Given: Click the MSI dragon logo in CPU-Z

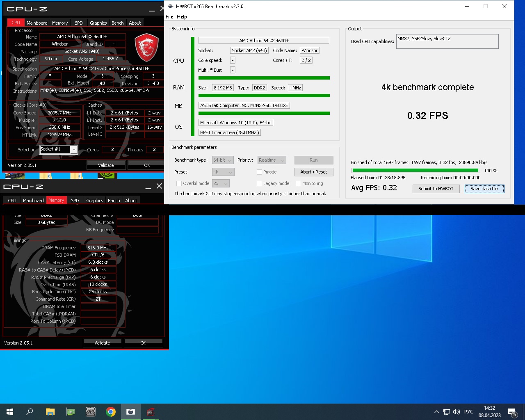Looking at the screenshot, I should pos(147,48).
